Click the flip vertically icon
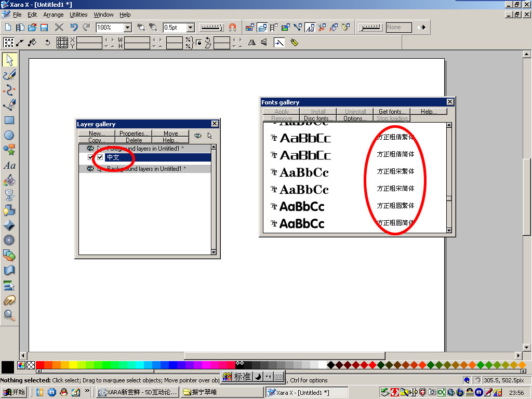 pyautogui.click(x=264, y=43)
